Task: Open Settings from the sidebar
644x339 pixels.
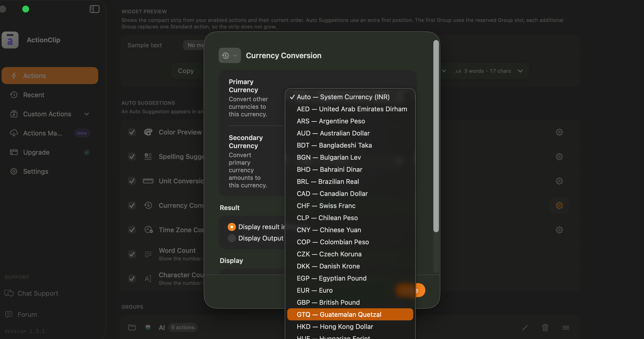Action: (x=50, y=171)
